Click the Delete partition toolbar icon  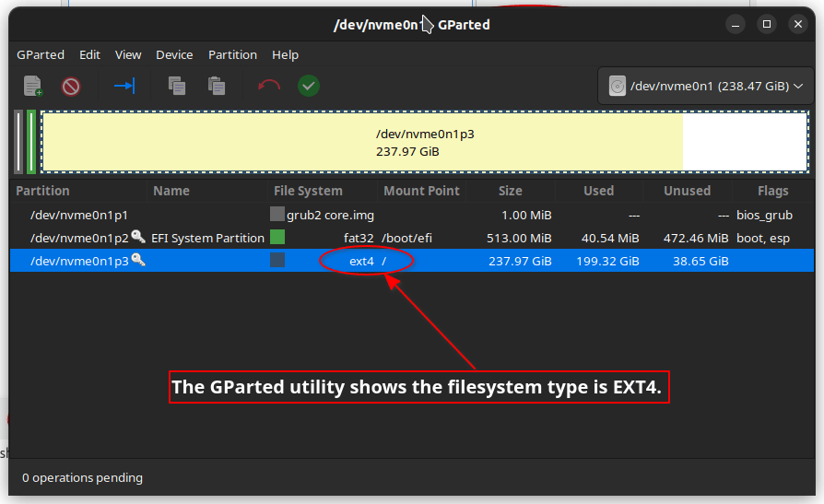[x=71, y=87]
